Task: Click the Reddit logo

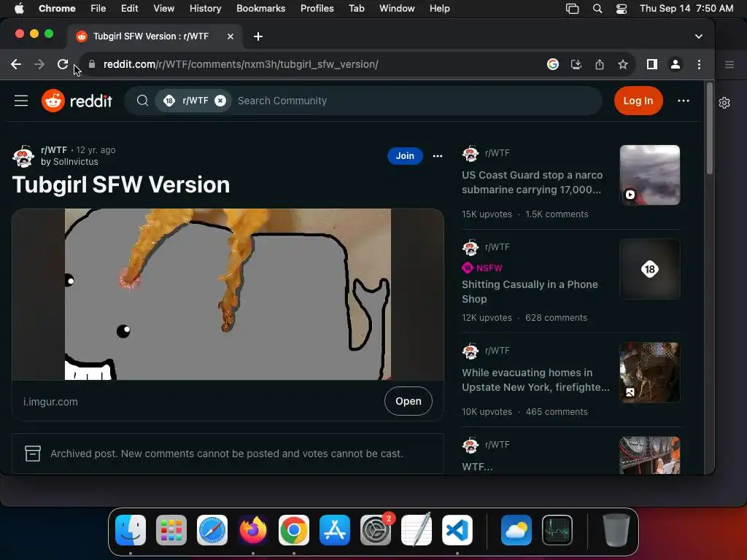Action: (x=77, y=101)
